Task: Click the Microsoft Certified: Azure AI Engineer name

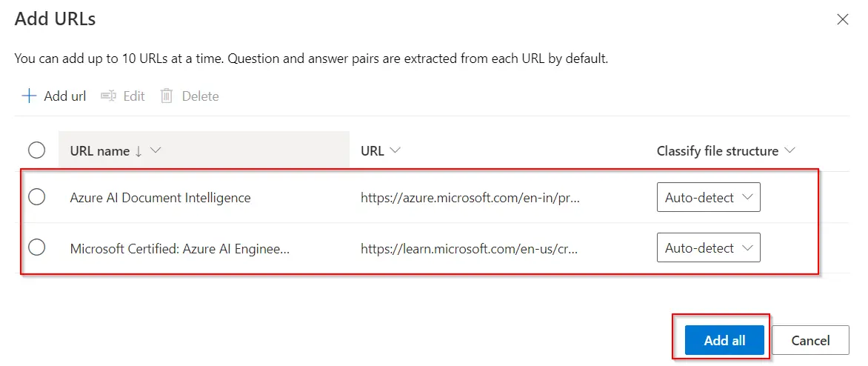Action: (179, 248)
